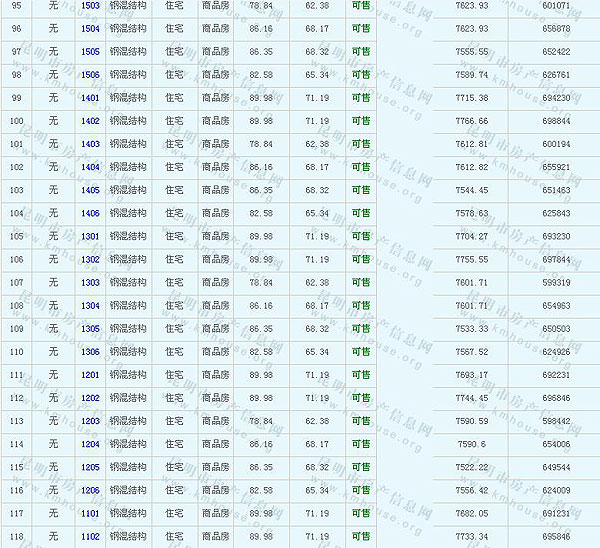Image resolution: width=600 pixels, height=548 pixels.
Task: Open room number 1503 link
Action: 90,6
